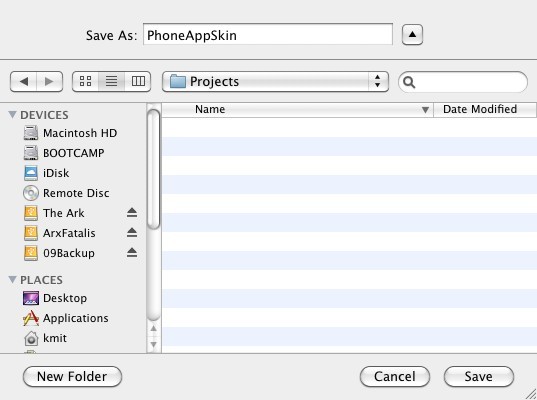Image resolution: width=537 pixels, height=400 pixels.
Task: Eject The Ark volume
Action: pyautogui.click(x=132, y=213)
